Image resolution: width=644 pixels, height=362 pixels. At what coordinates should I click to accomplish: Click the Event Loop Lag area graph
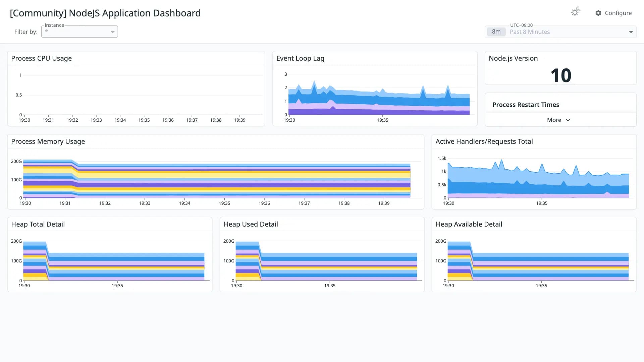pyautogui.click(x=379, y=101)
